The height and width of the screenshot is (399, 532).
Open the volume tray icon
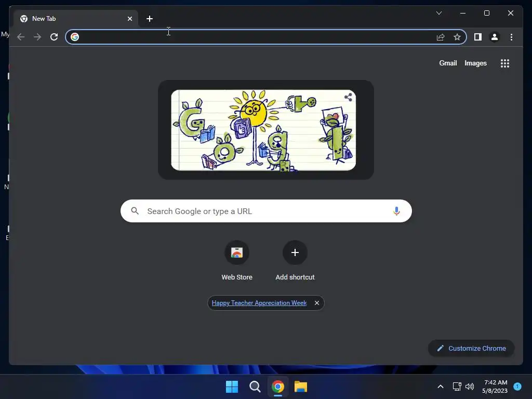tap(470, 387)
